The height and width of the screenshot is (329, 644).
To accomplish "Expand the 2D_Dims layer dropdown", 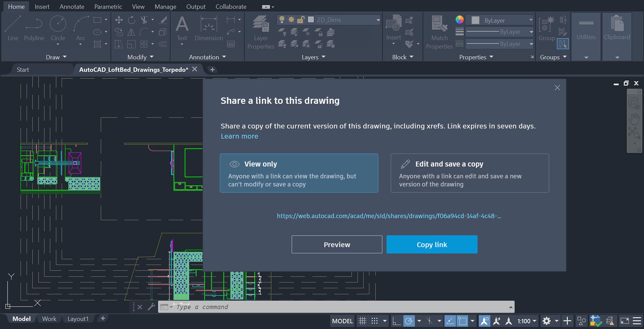I will (x=378, y=20).
